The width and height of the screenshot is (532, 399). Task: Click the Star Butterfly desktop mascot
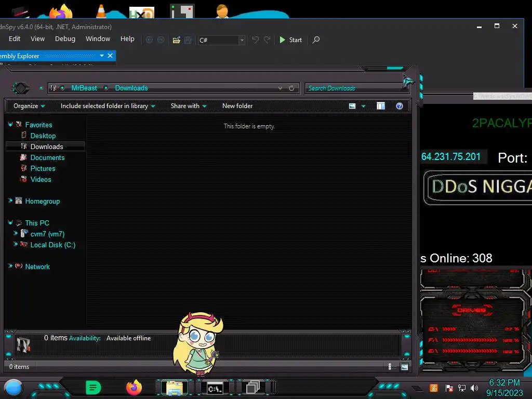(198, 344)
